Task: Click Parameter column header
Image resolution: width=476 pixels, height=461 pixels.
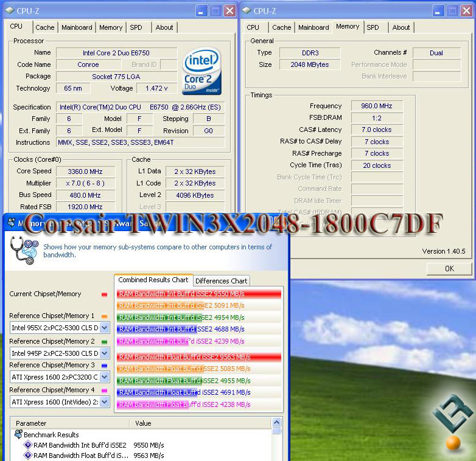Action: [71, 423]
